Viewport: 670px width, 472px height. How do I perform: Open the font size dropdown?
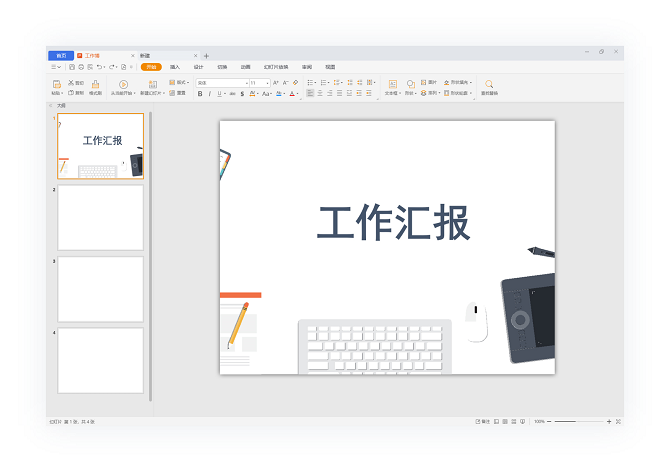pyautogui.click(x=267, y=83)
